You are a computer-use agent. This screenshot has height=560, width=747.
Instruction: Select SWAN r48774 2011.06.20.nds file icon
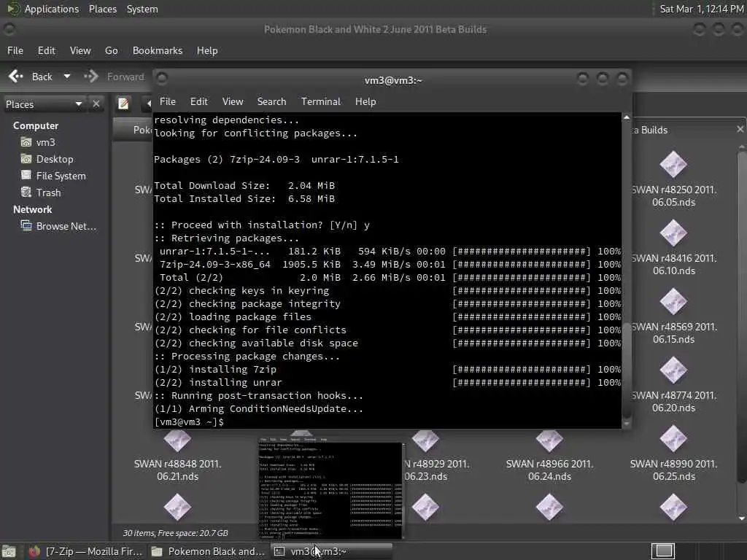(x=673, y=370)
